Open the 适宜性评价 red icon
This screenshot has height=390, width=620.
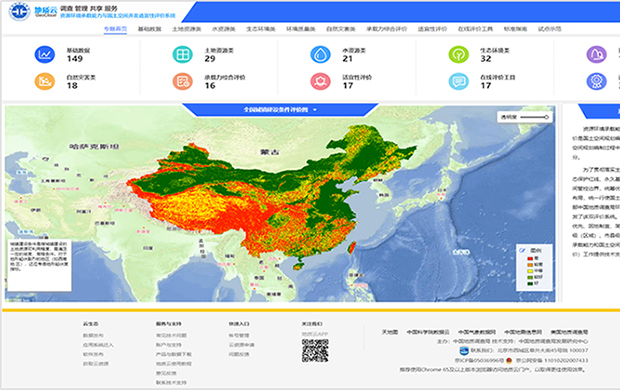pyautogui.click(x=320, y=81)
